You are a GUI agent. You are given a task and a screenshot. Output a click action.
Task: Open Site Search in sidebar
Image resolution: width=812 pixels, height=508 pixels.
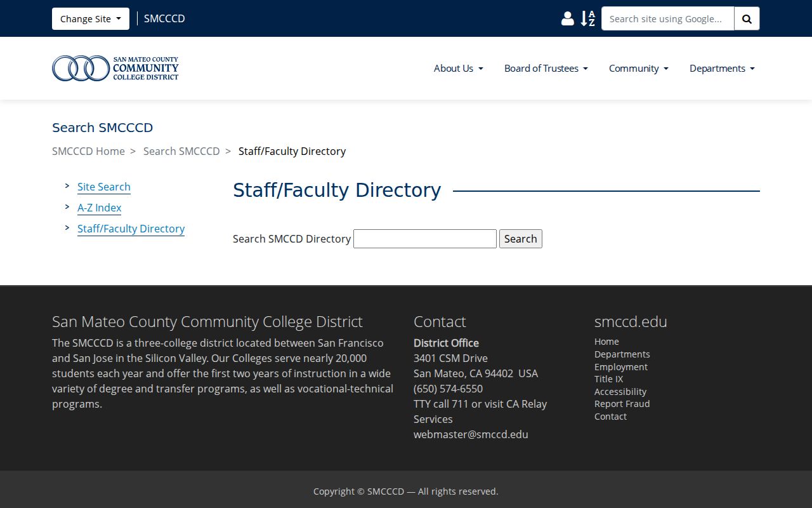pos(104,187)
